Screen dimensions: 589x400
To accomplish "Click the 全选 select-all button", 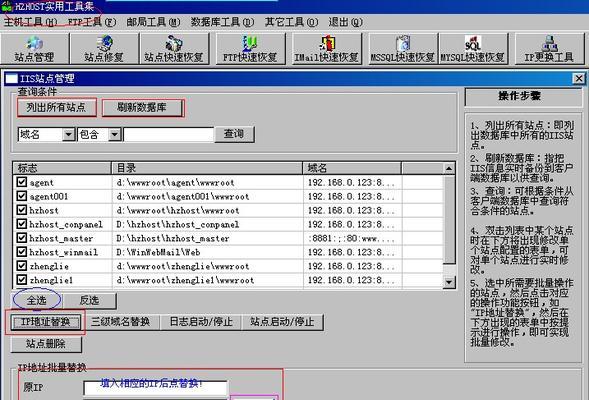I will pos(37,300).
